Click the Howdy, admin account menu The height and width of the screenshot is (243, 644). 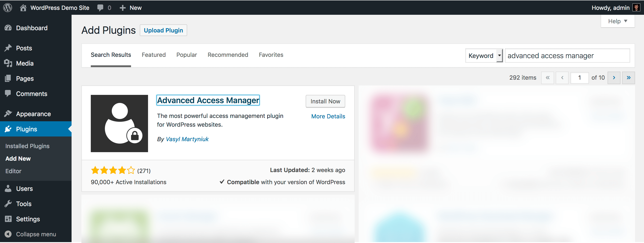point(616,8)
